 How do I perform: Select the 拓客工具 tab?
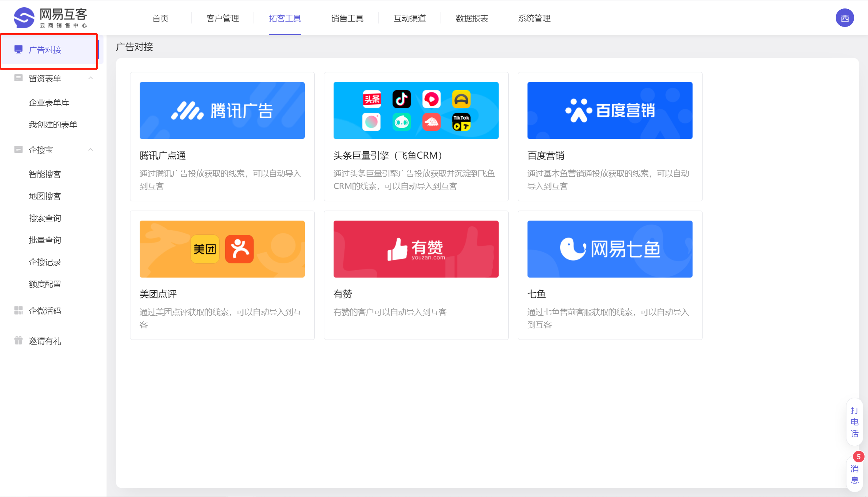coord(285,18)
